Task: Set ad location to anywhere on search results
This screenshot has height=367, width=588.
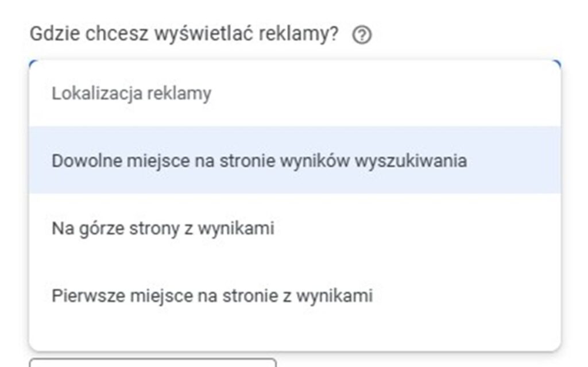Action: click(295, 160)
